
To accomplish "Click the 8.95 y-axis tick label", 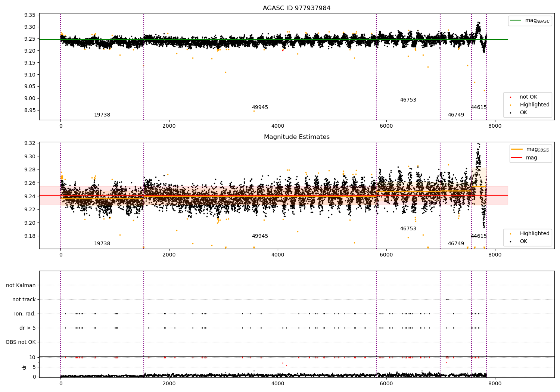I will tap(30, 111).
